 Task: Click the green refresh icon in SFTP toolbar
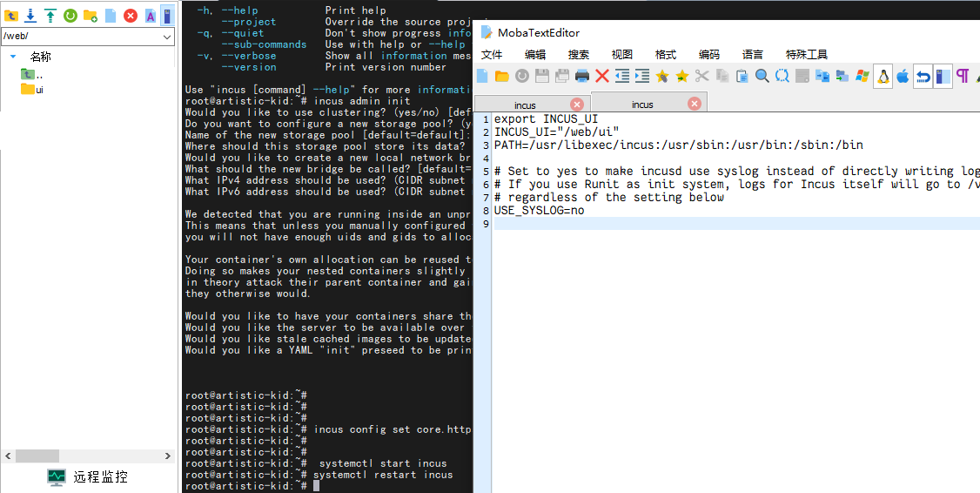[70, 16]
